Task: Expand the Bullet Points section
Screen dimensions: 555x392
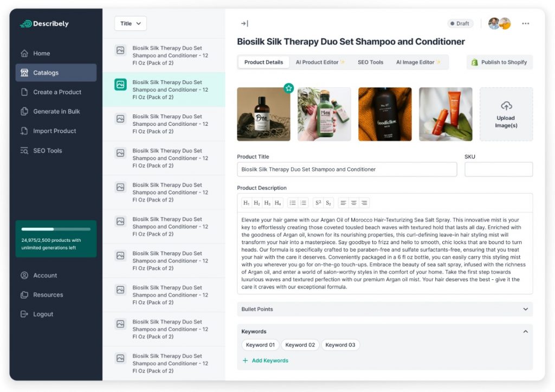Action: [x=384, y=309]
